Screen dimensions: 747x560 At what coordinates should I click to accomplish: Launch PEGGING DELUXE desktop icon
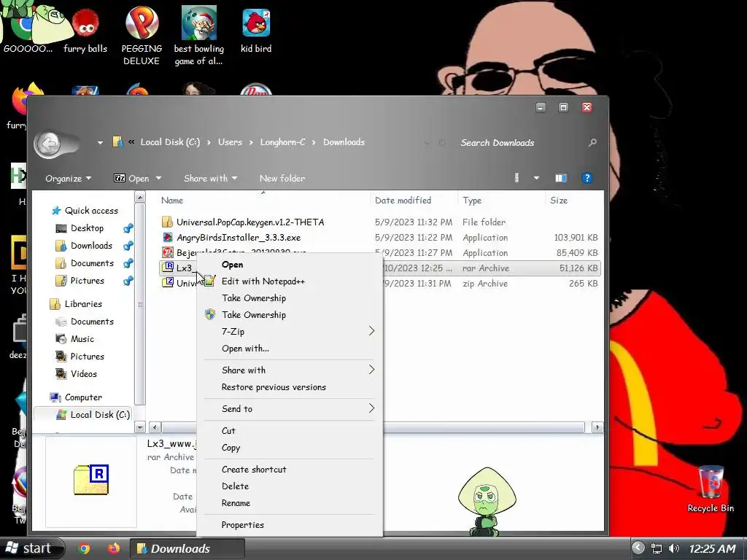142,36
